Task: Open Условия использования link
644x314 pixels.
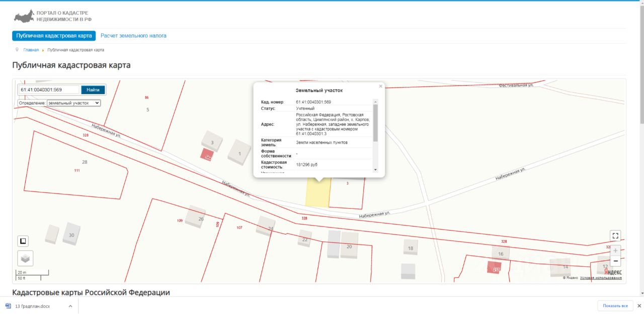Action: (x=601, y=277)
